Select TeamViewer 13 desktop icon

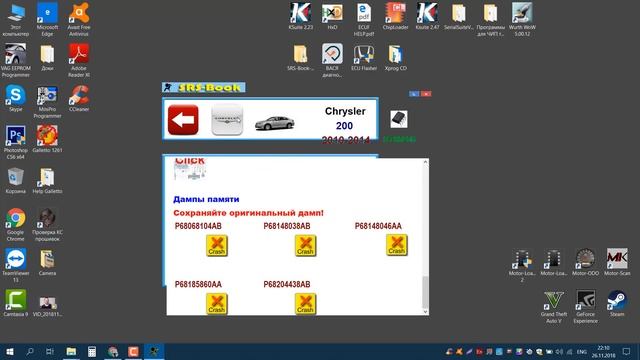pyautogui.click(x=16, y=265)
